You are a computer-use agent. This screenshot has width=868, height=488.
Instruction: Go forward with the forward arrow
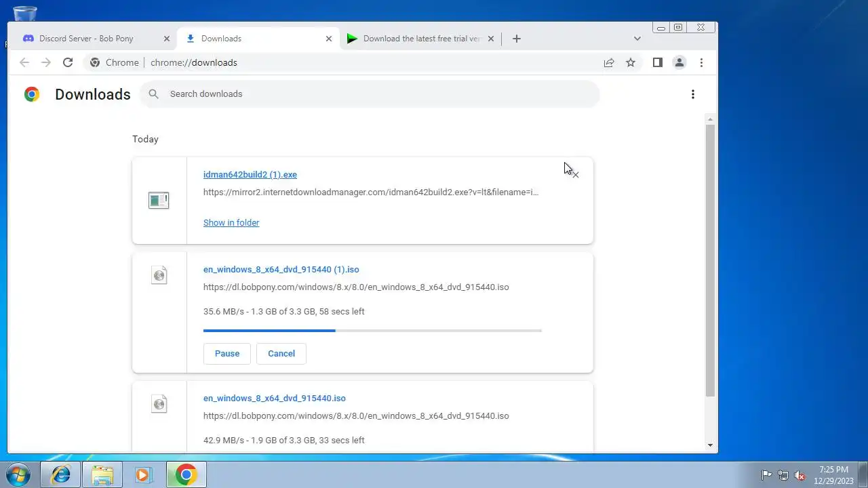pos(46,62)
